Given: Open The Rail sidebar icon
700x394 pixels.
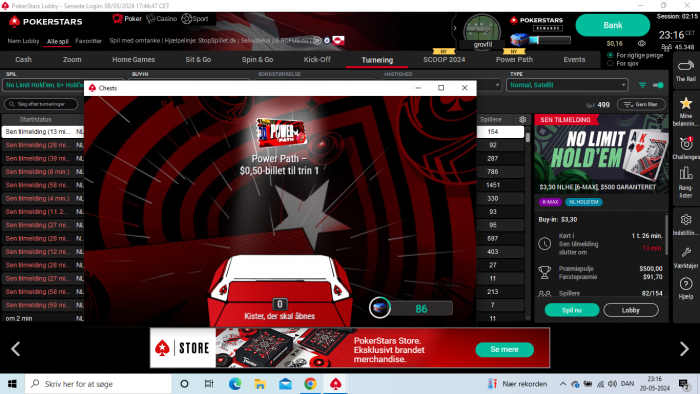Looking at the screenshot, I should 686,66.
